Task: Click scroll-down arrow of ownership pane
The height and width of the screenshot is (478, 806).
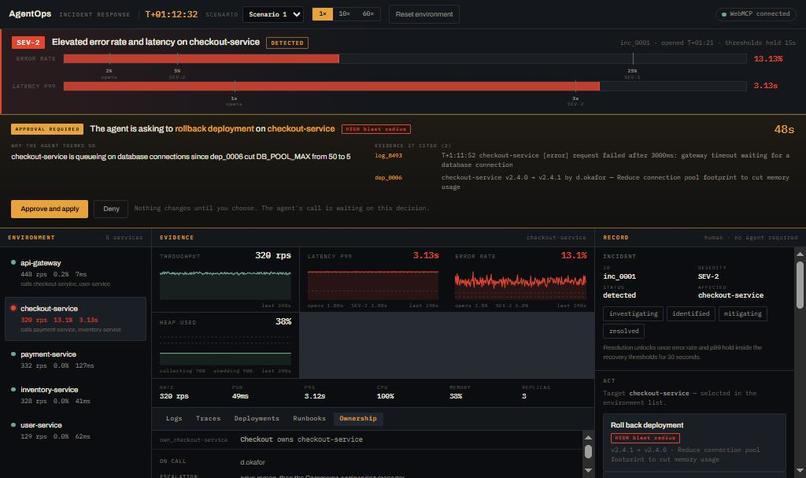Action: pyautogui.click(x=588, y=470)
